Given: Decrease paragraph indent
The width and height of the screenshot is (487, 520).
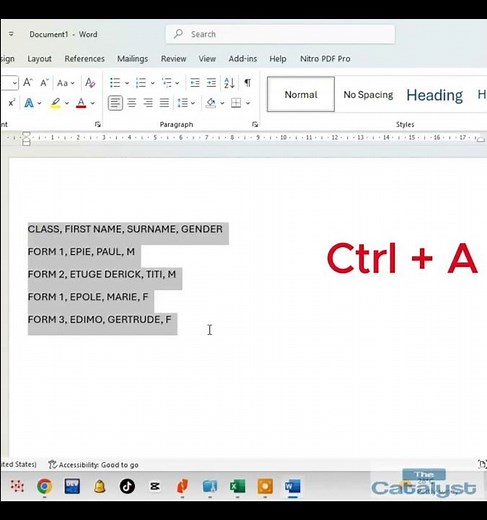Looking at the screenshot, I should (x=195, y=83).
